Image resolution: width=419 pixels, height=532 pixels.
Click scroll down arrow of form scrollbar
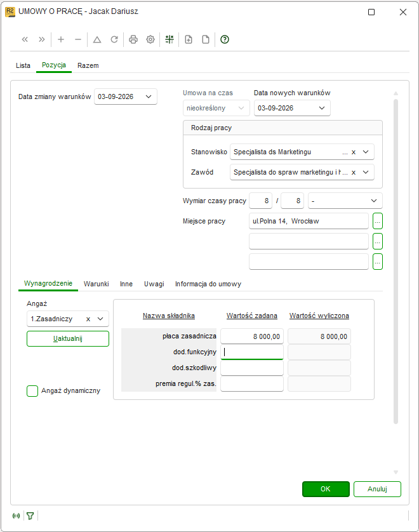point(396,472)
